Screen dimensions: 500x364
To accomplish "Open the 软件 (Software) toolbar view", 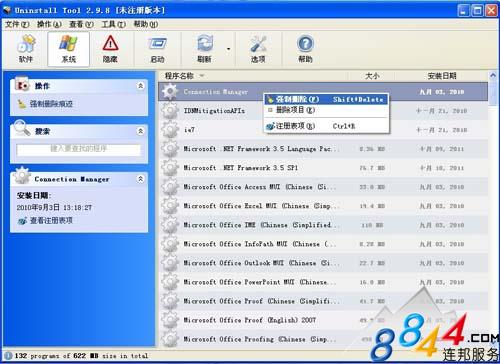I will tap(26, 49).
